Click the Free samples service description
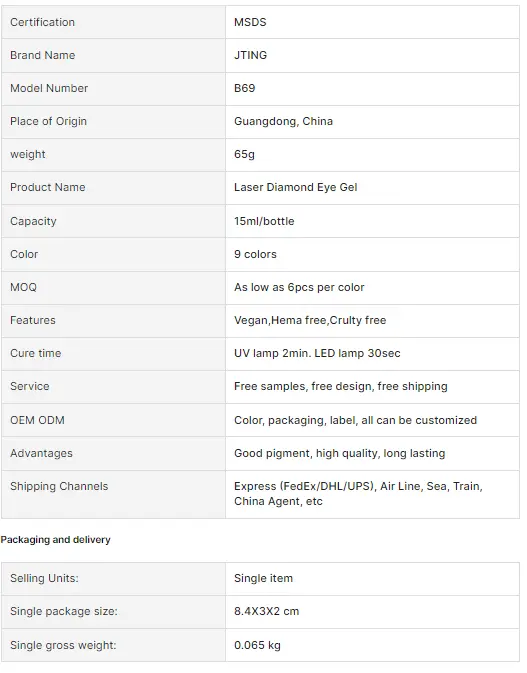 (341, 387)
